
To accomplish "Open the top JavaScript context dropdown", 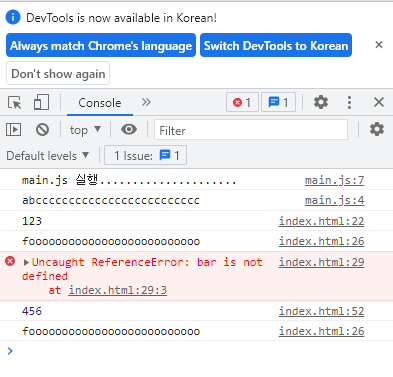I will [85, 130].
